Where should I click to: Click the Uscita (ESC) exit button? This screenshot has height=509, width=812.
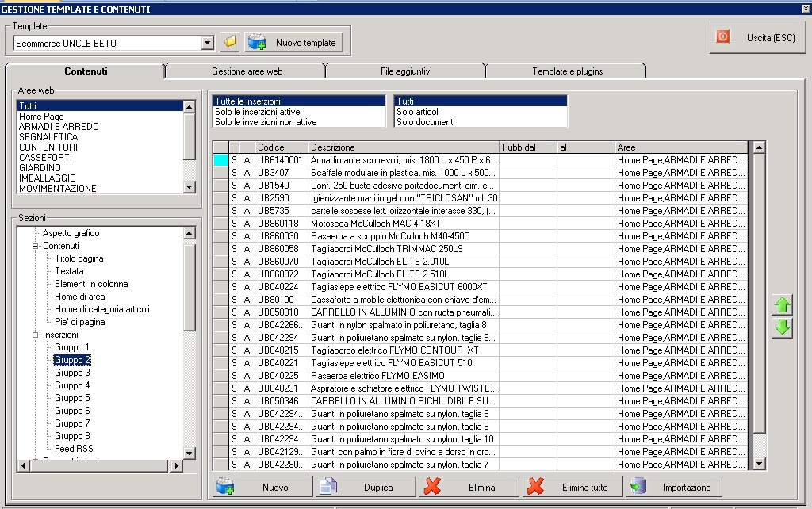pos(757,37)
